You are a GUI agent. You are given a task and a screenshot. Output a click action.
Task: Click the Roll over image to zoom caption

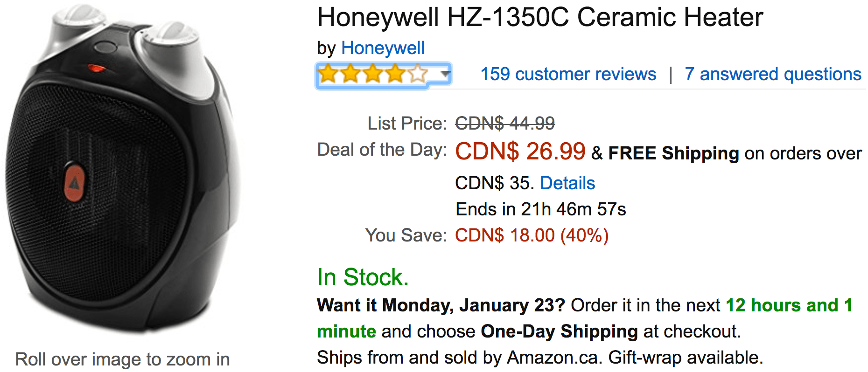click(x=123, y=359)
